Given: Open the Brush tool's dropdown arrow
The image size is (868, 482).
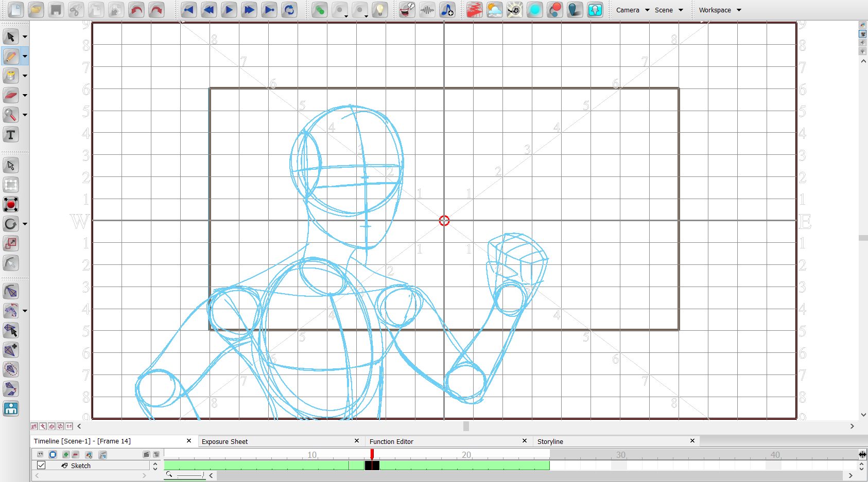Looking at the screenshot, I should (x=24, y=56).
